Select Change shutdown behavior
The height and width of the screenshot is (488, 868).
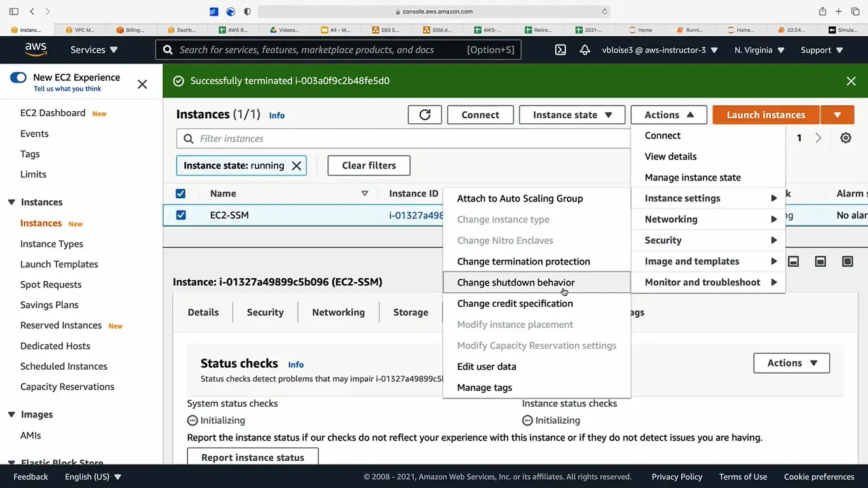537,282
